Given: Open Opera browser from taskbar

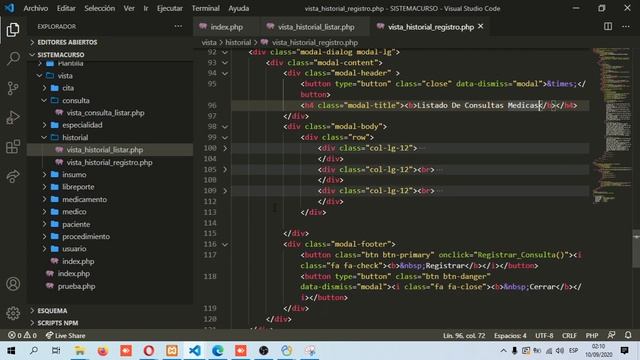Looking at the screenshot, I should (149, 351).
